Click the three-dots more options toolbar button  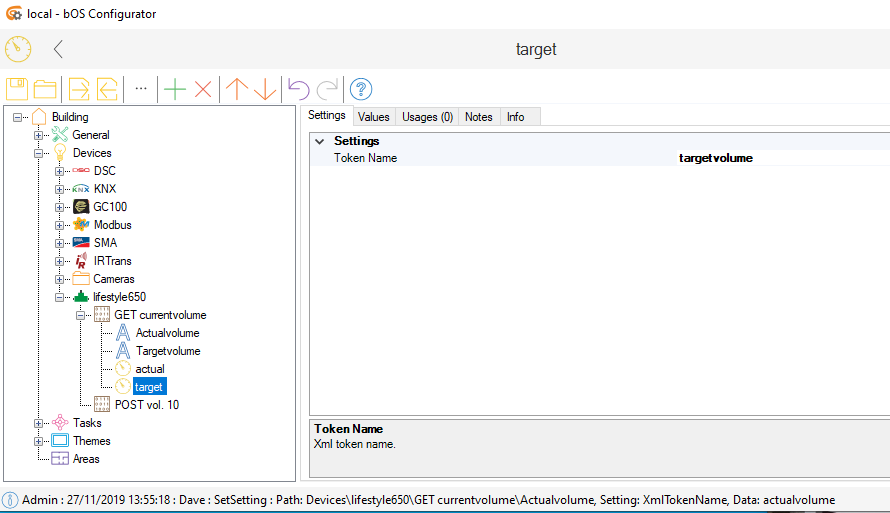point(141,89)
